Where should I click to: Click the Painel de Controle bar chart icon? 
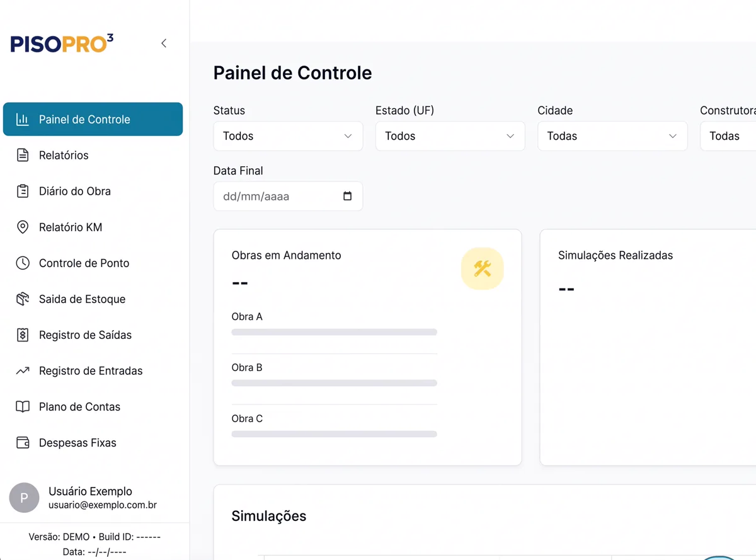pyautogui.click(x=23, y=119)
